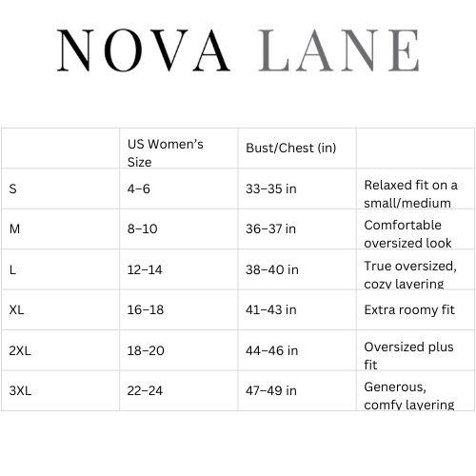Screen dimensions: 476x476
Task: Click the Oversized plus fit description
Action: (x=408, y=356)
